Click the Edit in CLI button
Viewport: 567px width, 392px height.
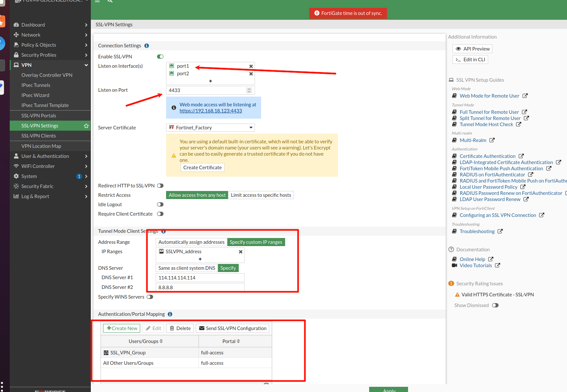(470, 60)
